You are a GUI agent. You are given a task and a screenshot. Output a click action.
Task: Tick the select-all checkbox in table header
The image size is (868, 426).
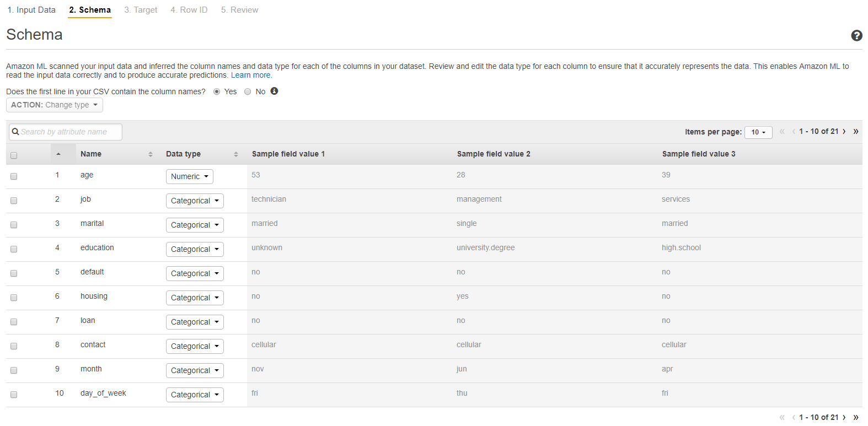coord(14,155)
